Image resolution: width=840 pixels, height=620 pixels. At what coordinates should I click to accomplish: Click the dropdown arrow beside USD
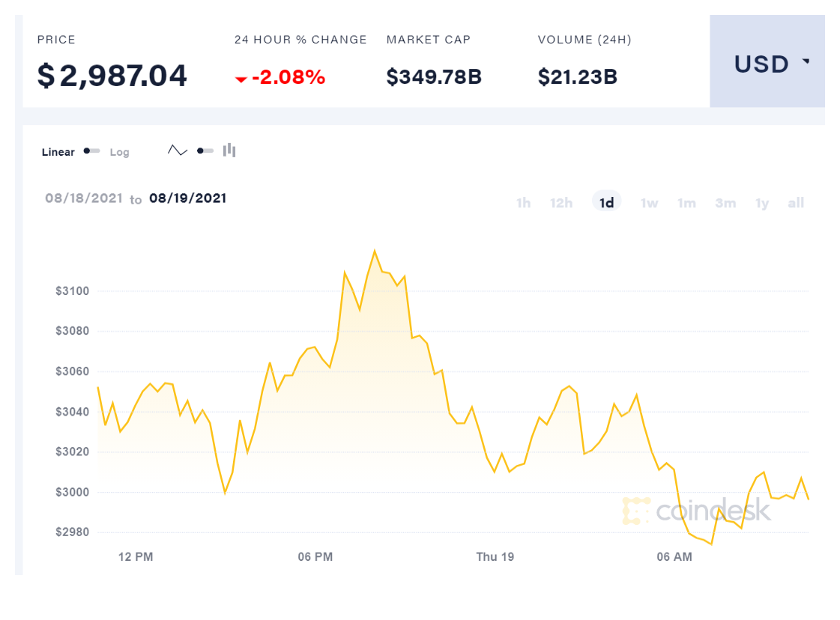click(806, 61)
